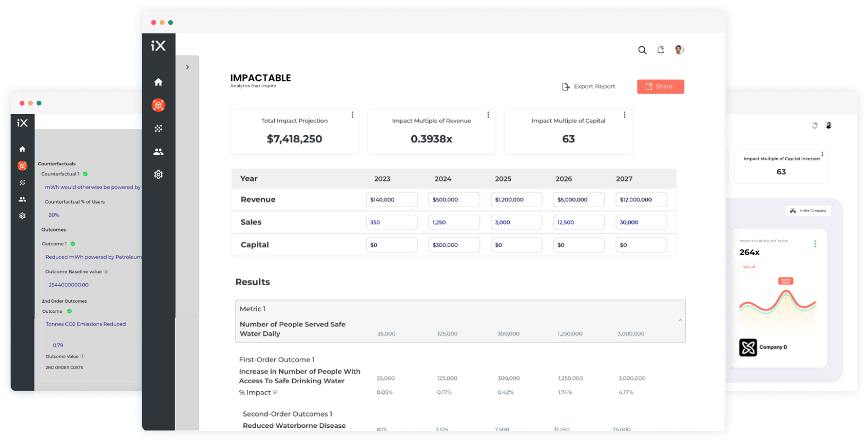The width and height of the screenshot is (868, 441).
Task: Select the orange cube icon in the left window
Action: 22,166
